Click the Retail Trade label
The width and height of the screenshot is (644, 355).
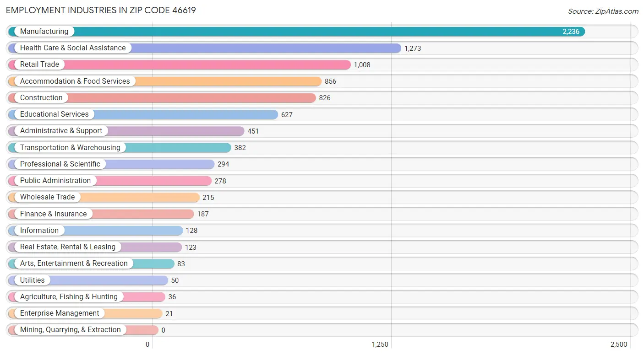39,65
